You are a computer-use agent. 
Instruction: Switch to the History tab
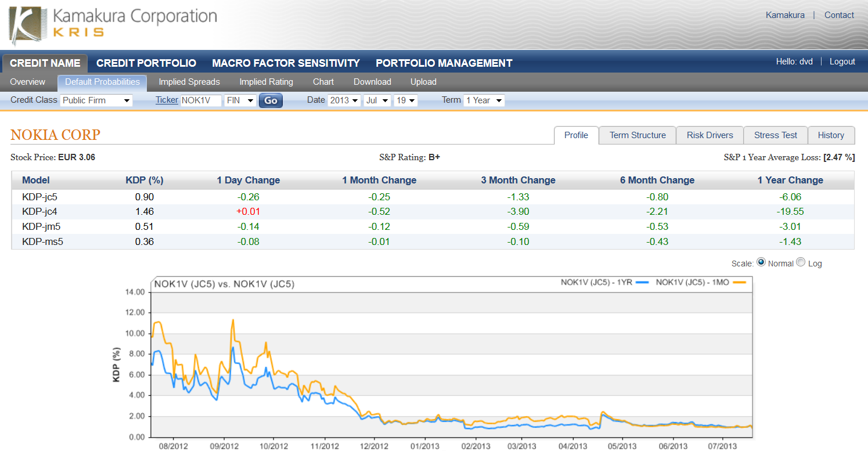831,135
